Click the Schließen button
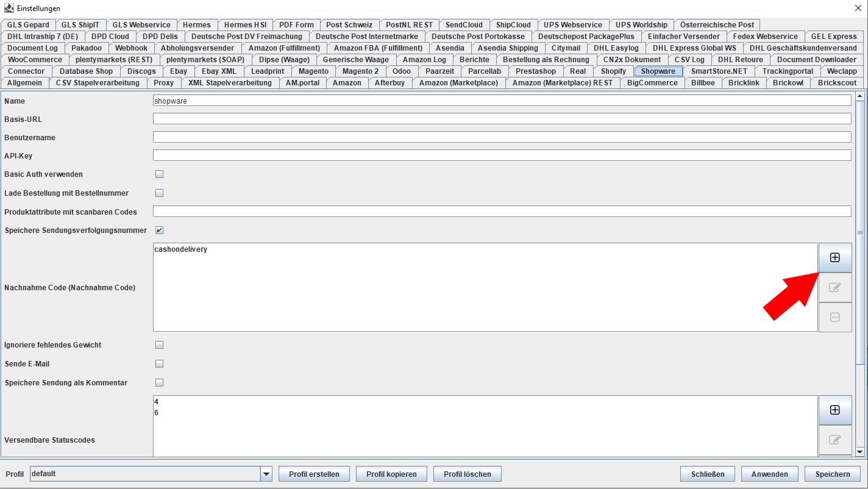This screenshot has width=868, height=489. coord(708,474)
